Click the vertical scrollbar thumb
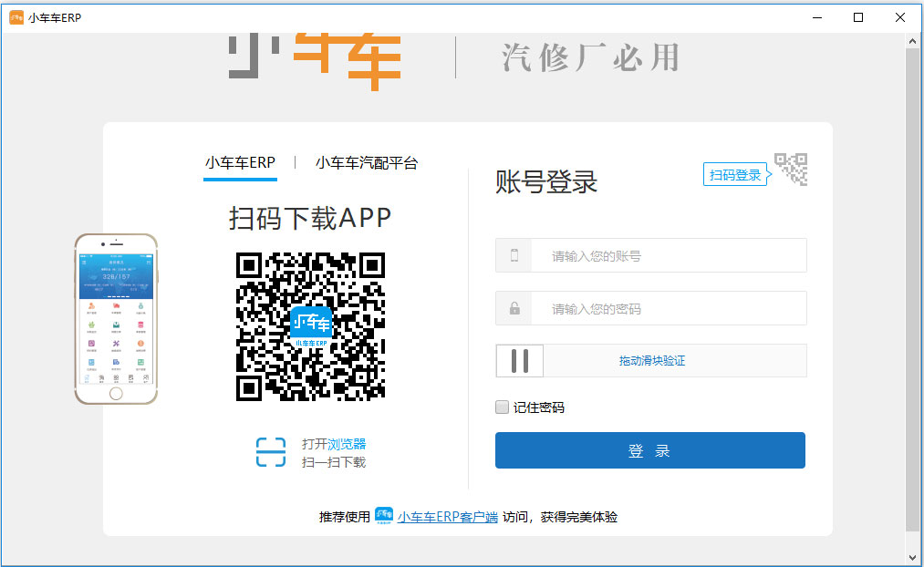Viewport: 924px width, 567px height. coord(913,288)
